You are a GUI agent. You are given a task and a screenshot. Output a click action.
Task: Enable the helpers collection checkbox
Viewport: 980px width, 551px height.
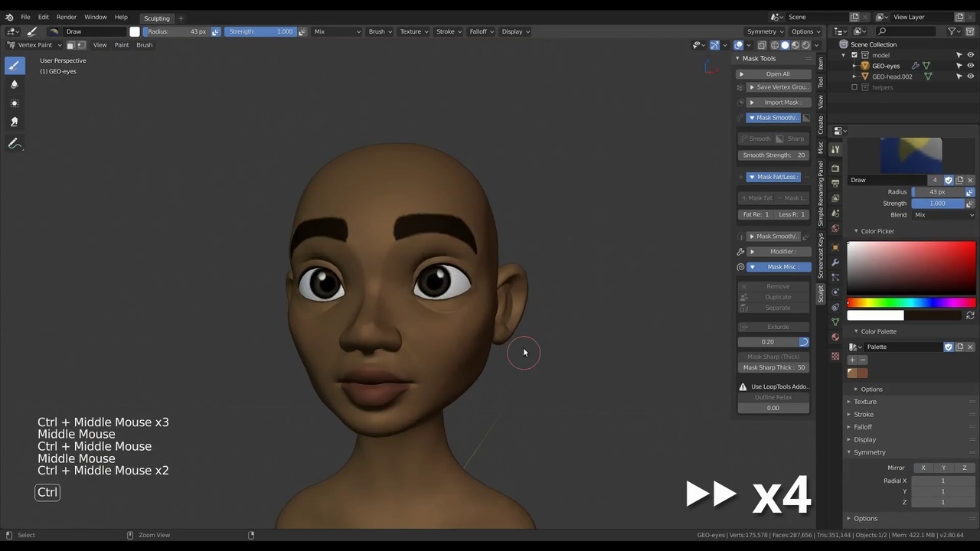pyautogui.click(x=854, y=87)
